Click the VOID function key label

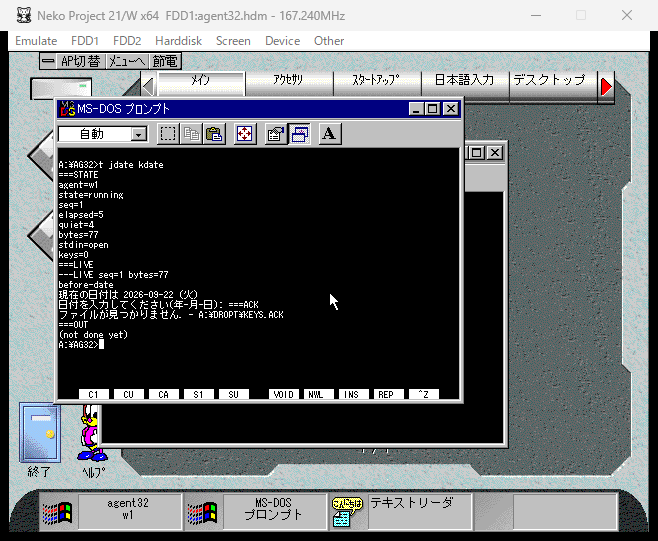point(284,395)
